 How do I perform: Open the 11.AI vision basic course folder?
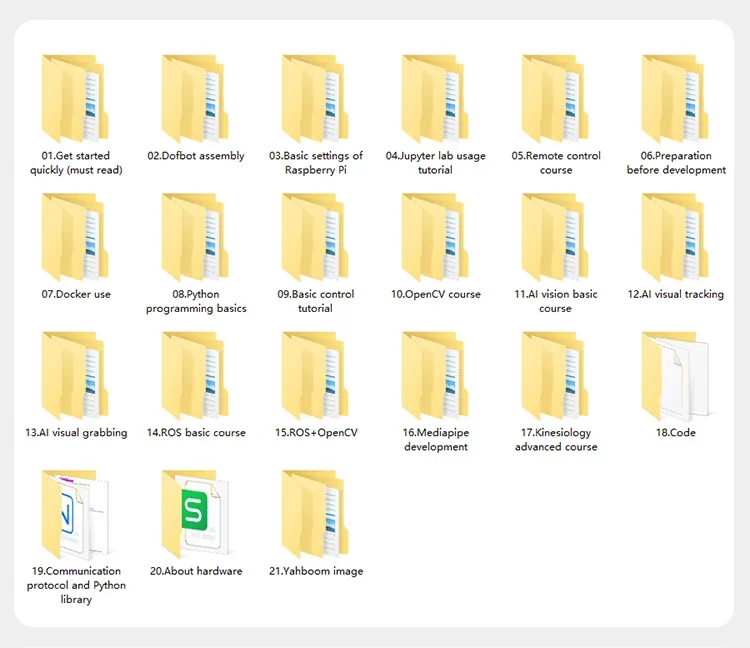point(555,237)
